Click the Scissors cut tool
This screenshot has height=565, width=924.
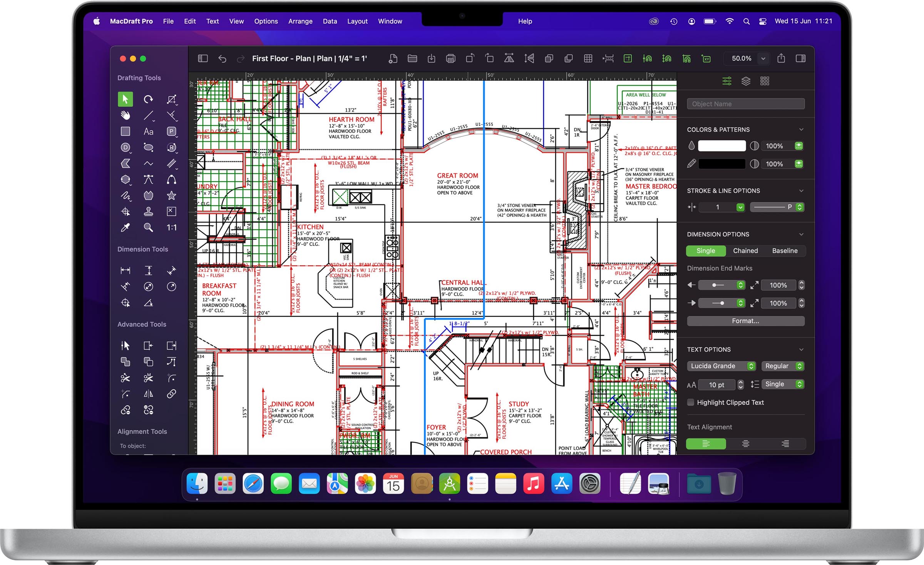point(126,379)
